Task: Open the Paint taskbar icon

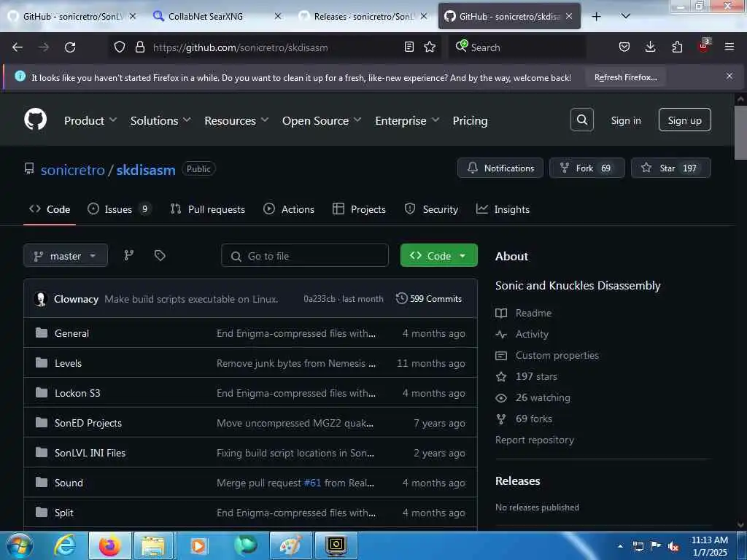Action: click(x=290, y=545)
